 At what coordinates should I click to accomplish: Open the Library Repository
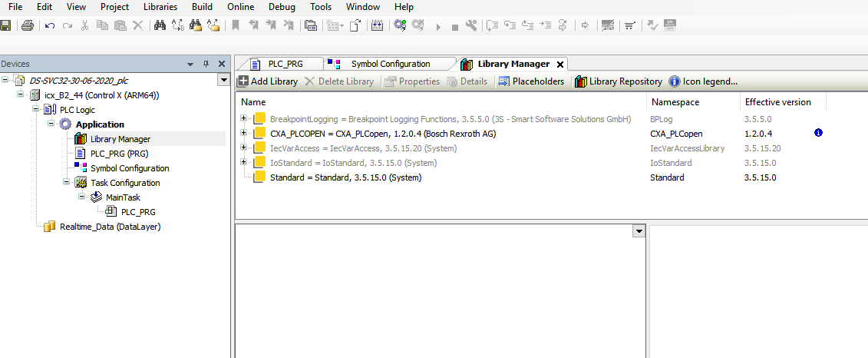click(x=618, y=81)
